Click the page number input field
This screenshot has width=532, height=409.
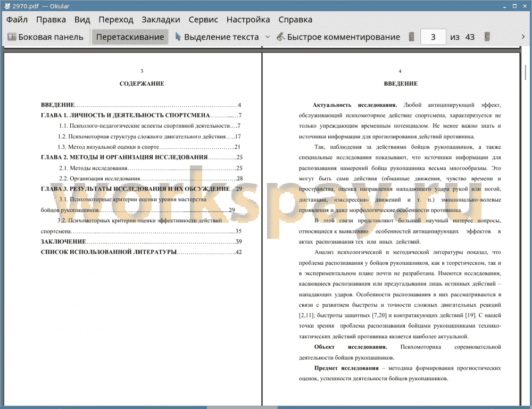[433, 37]
